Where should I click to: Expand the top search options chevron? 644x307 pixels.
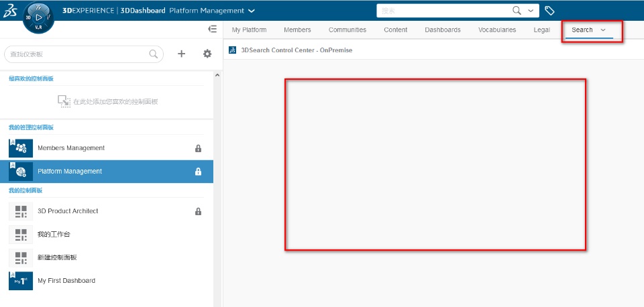(531, 11)
